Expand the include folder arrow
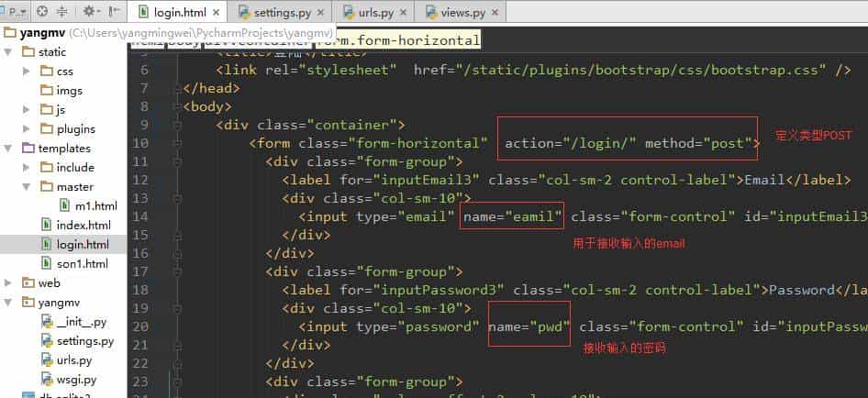The height and width of the screenshot is (398, 868). (x=26, y=167)
